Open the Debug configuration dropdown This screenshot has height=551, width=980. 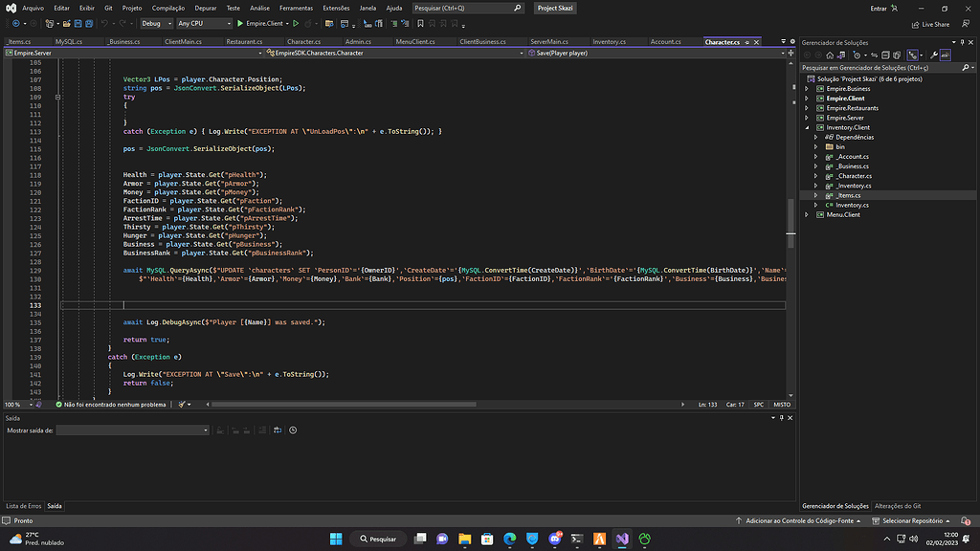pyautogui.click(x=156, y=23)
